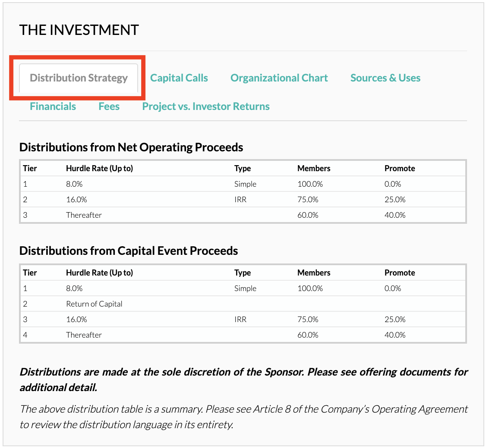Select the 0.0% Promote value in Capital Event table
The image size is (486, 448).
[x=393, y=288]
